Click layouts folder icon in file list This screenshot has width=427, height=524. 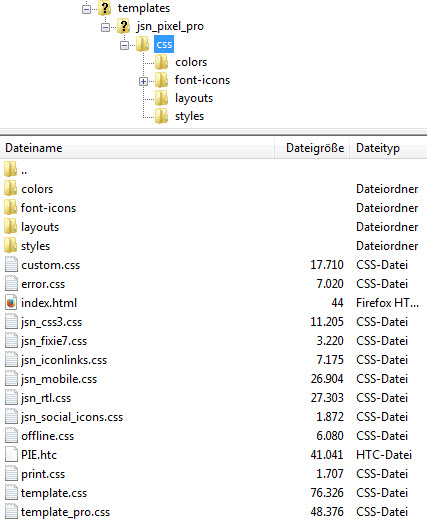coord(11,227)
